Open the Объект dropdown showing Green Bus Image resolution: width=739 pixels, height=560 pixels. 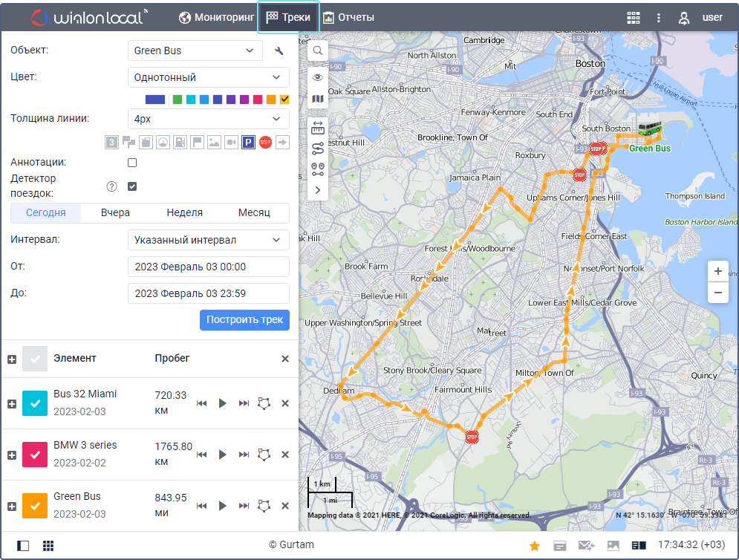[195, 51]
